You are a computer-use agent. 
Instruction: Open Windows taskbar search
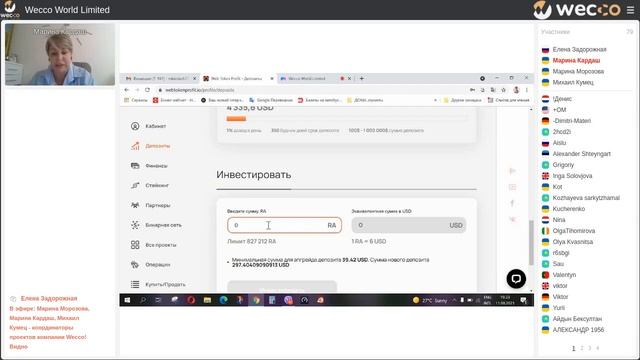143,300
